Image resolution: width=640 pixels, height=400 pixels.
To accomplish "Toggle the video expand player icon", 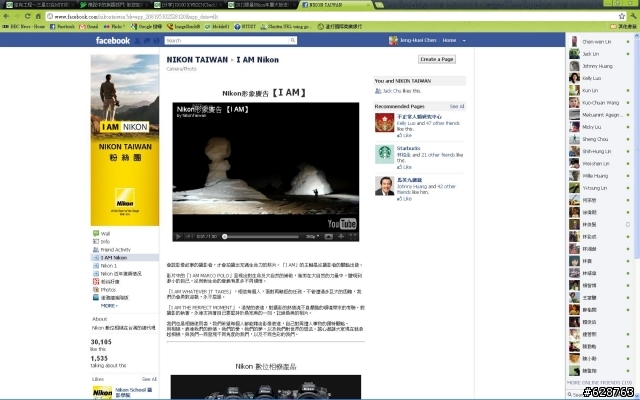I will tap(329, 236).
